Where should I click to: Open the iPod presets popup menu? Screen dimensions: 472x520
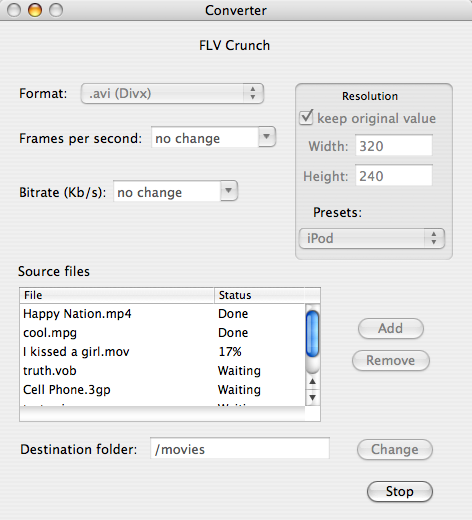coord(372,238)
